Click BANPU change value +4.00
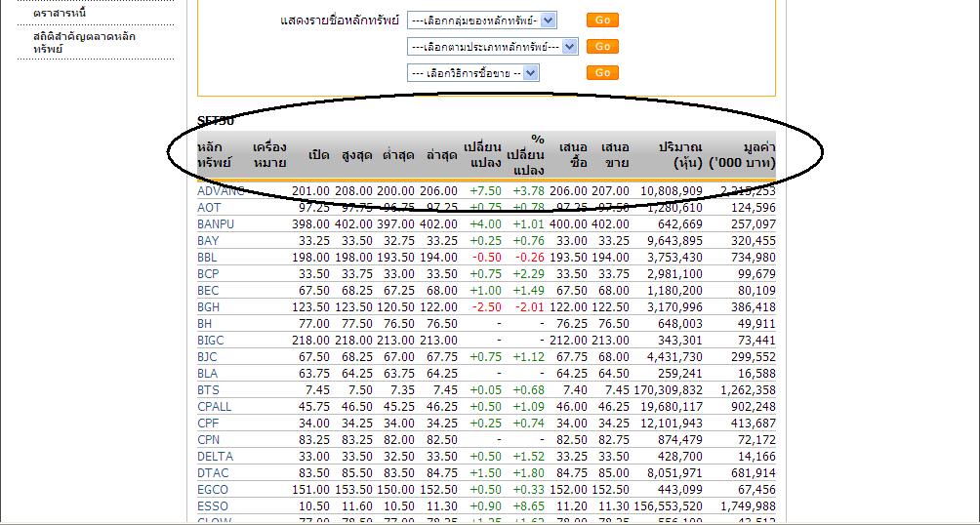This screenshot has height=525, width=980. click(x=486, y=223)
